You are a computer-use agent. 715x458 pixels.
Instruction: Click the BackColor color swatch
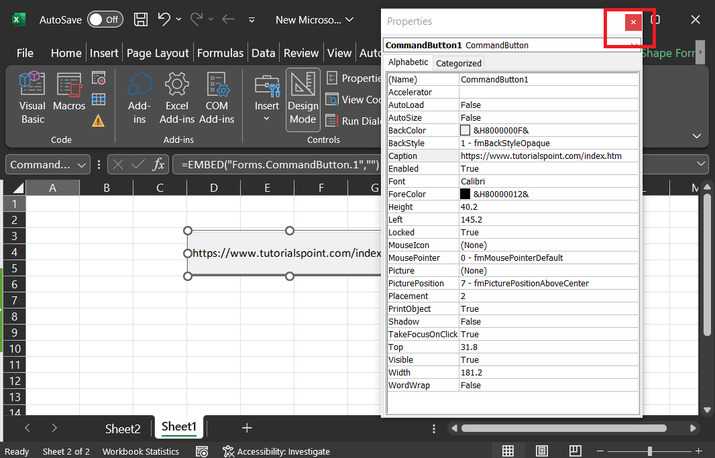pos(465,130)
